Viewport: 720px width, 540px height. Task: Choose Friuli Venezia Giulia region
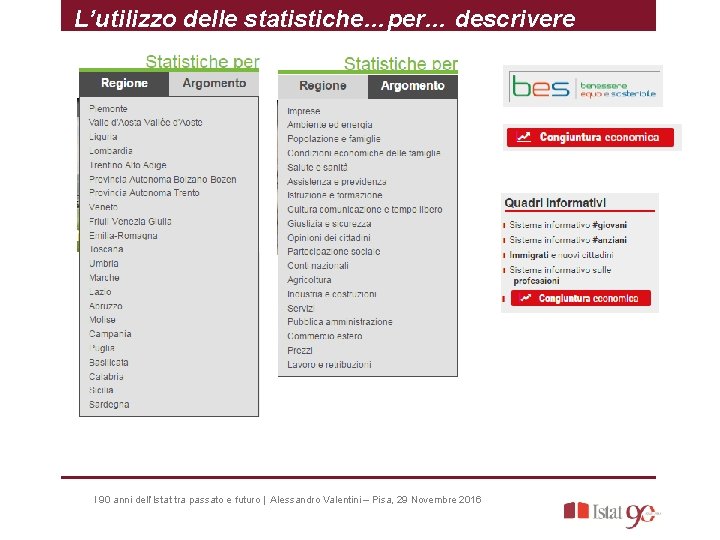(x=130, y=221)
